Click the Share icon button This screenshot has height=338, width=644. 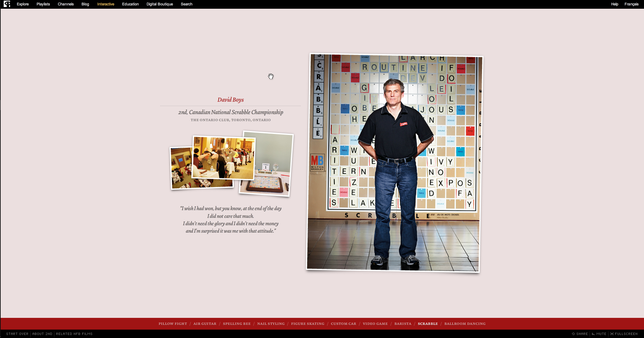point(580,334)
